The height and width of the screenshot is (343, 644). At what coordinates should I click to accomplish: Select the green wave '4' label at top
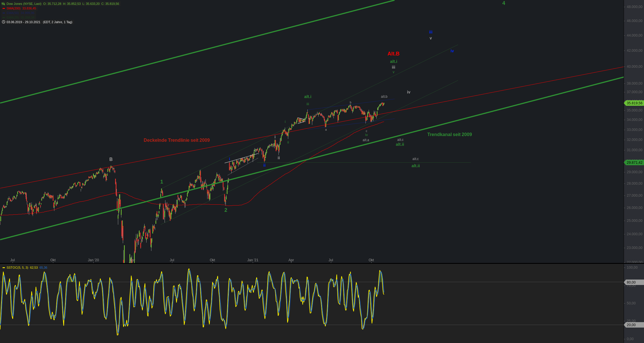(x=504, y=3)
